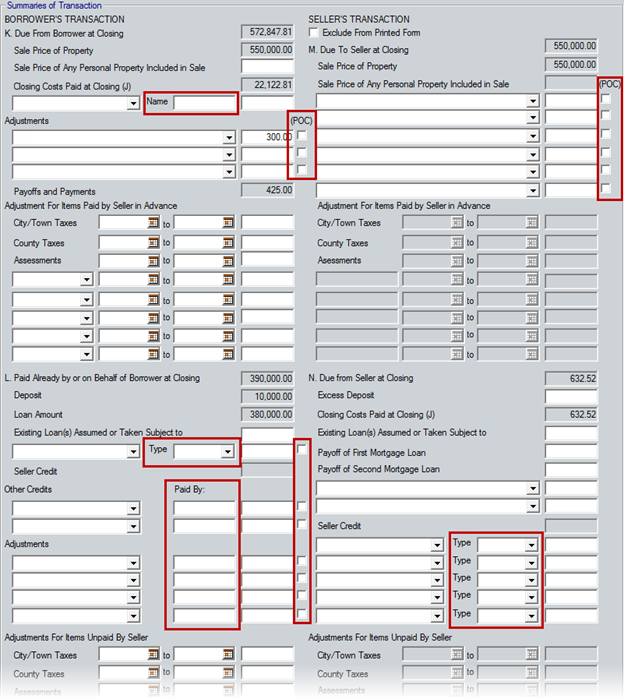Open end date calendar for borrower's unpaid City/Town Taxes
The image size is (624, 699).
tap(228, 655)
